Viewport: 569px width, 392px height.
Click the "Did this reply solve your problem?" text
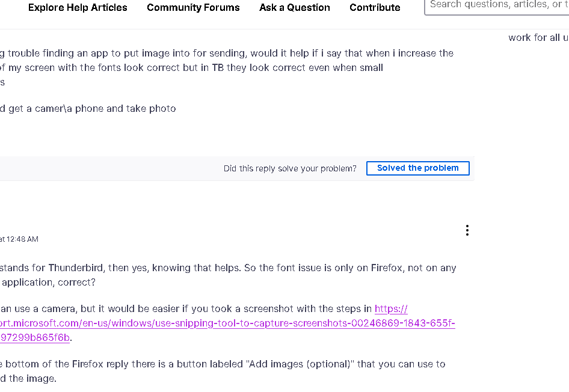tap(290, 168)
